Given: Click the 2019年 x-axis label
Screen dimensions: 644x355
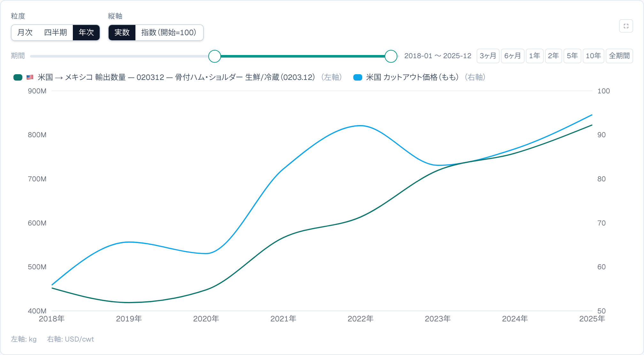Looking at the screenshot, I should pyautogui.click(x=129, y=319).
